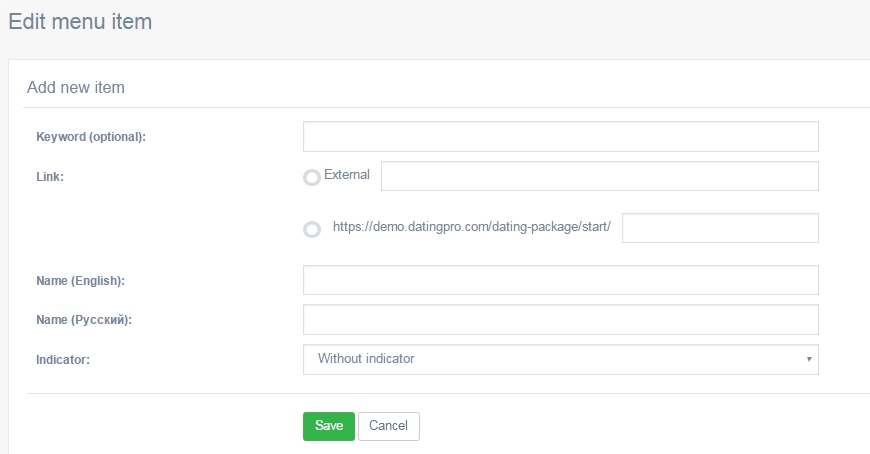Viewport: 870px width, 454px height.
Task: Click the External label text
Action: click(347, 175)
